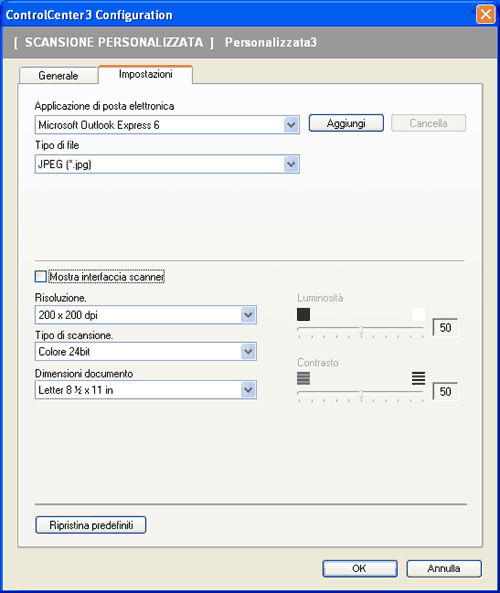Enable Mostra interfaccia scanner checkbox
The width and height of the screenshot is (500, 593).
40,276
